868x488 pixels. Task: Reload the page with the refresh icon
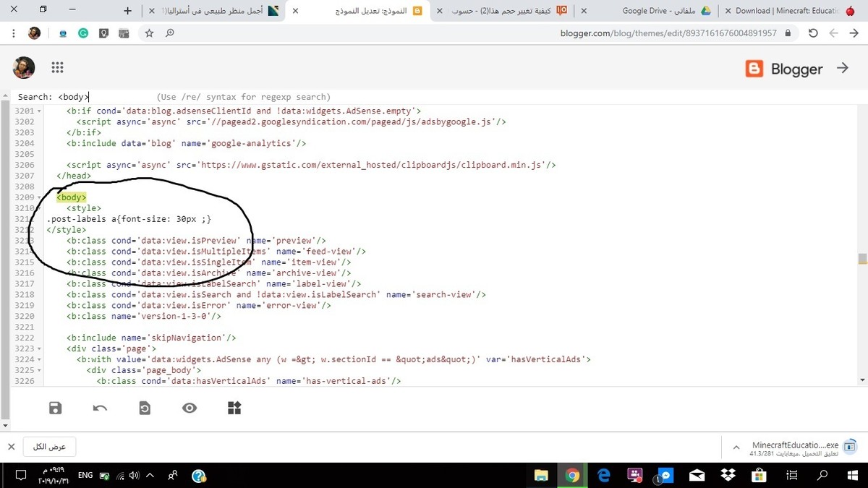pyautogui.click(x=813, y=33)
